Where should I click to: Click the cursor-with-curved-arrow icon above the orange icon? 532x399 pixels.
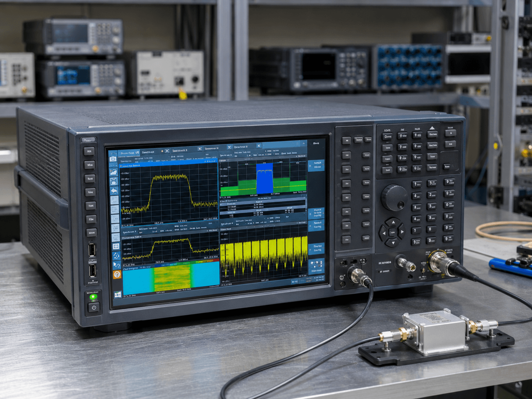tap(116, 265)
